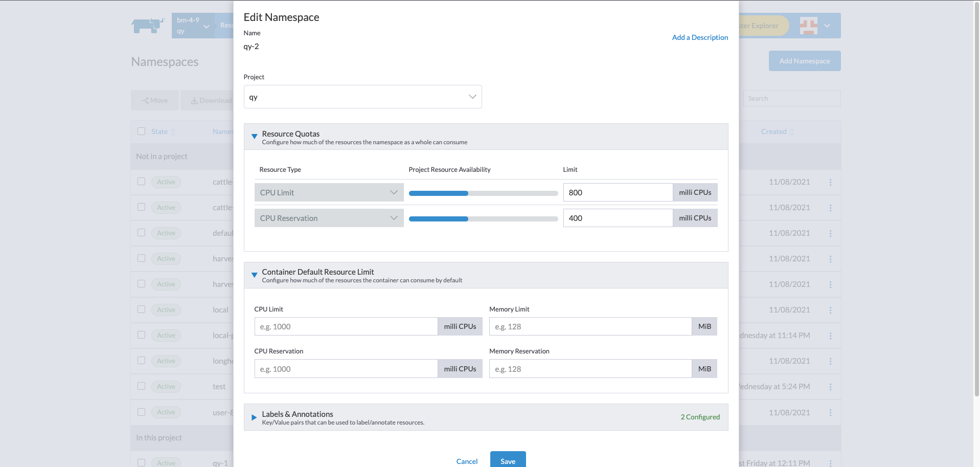Viewport: 980px width, 467px height.
Task: Check the local namespace row checkbox
Action: coord(142,309)
